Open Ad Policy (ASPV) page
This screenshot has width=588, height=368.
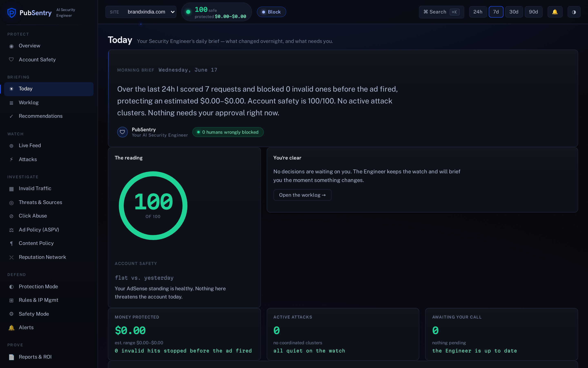coord(49,230)
